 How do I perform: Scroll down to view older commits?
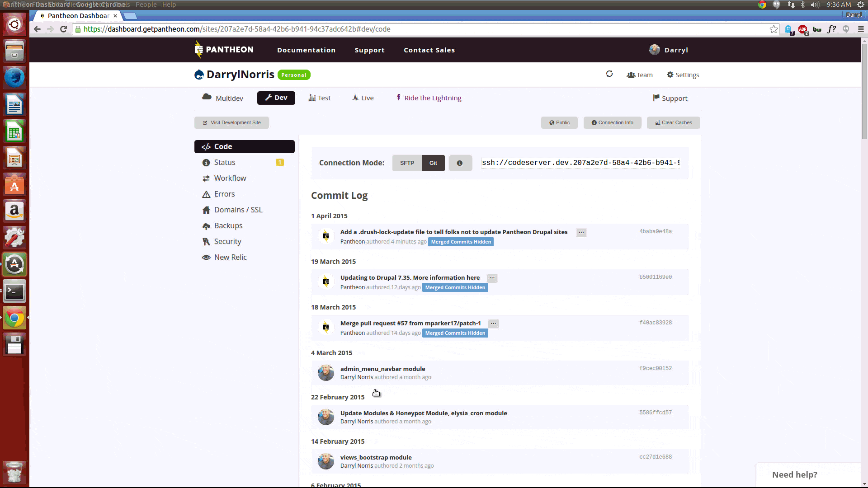(865, 484)
